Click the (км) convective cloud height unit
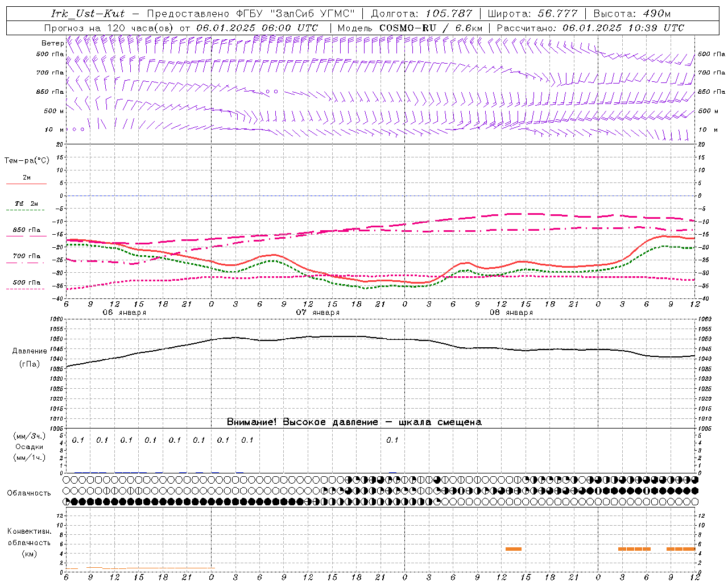 [30, 554]
